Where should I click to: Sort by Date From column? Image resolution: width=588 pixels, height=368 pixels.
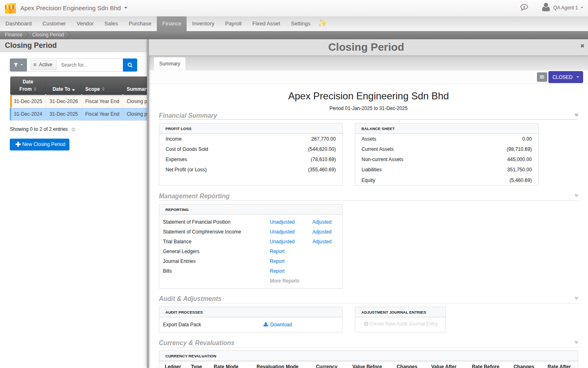28,85
